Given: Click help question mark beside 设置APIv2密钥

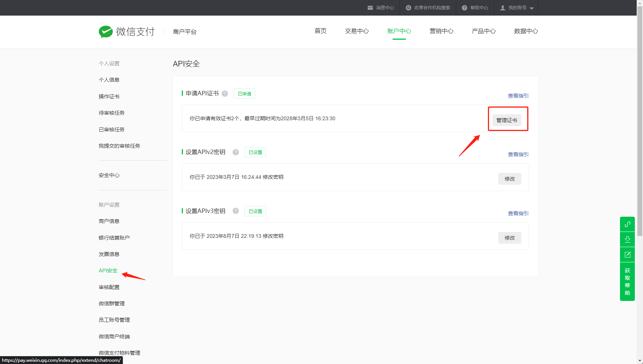Looking at the screenshot, I should 236,152.
